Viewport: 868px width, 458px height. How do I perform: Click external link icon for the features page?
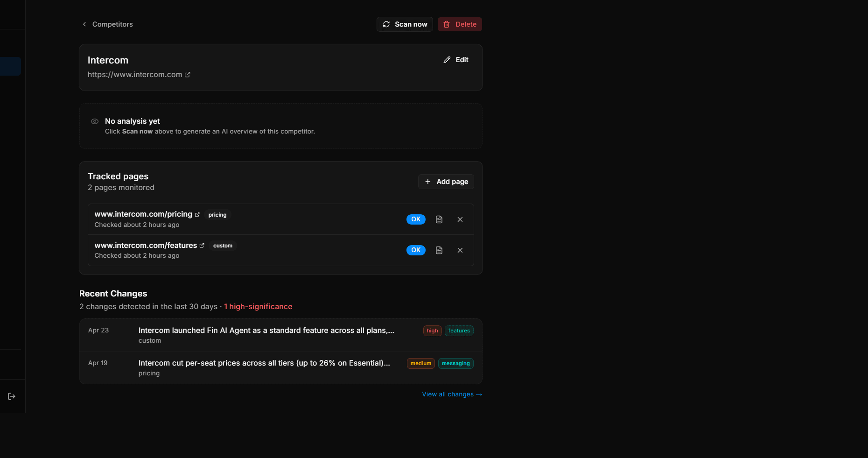tap(202, 246)
